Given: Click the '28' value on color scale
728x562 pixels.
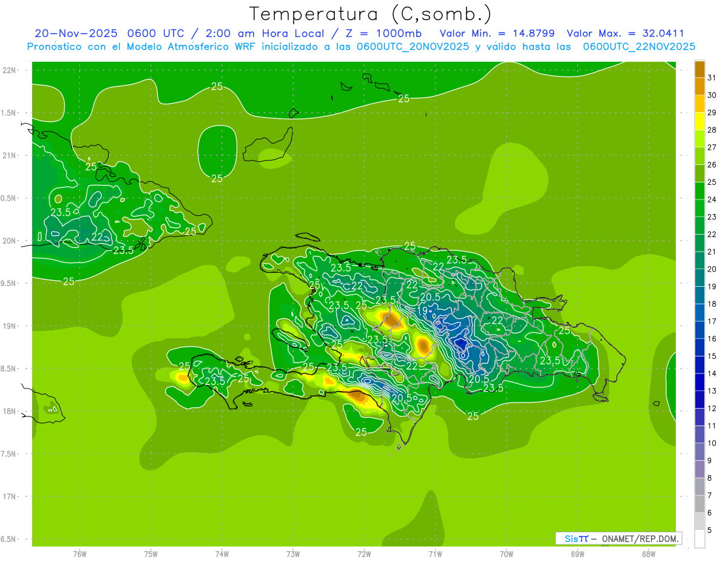Looking at the screenshot, I should point(712,129).
